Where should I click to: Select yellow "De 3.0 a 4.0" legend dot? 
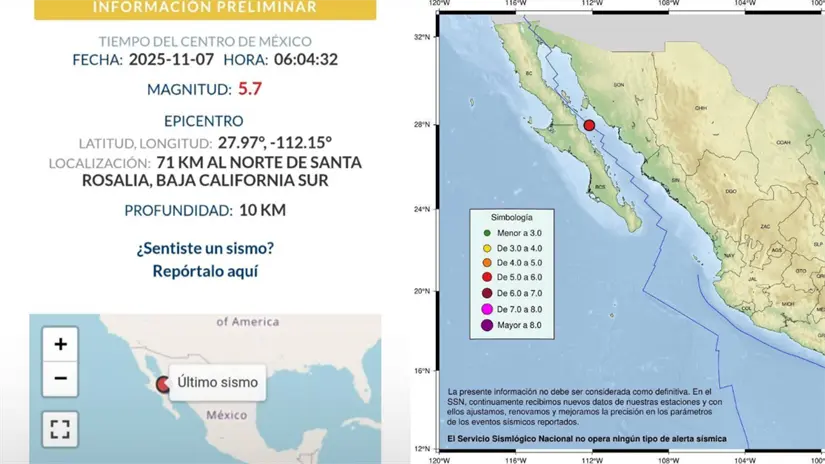point(485,248)
